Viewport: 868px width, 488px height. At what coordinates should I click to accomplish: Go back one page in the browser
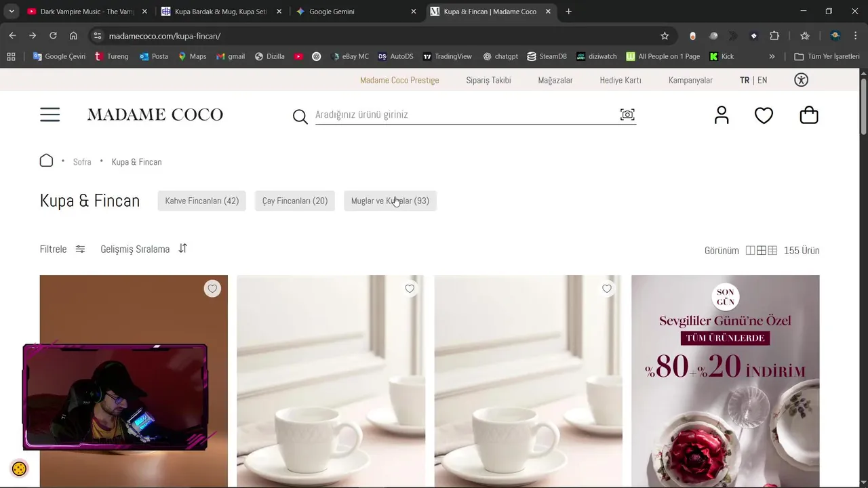(12, 36)
